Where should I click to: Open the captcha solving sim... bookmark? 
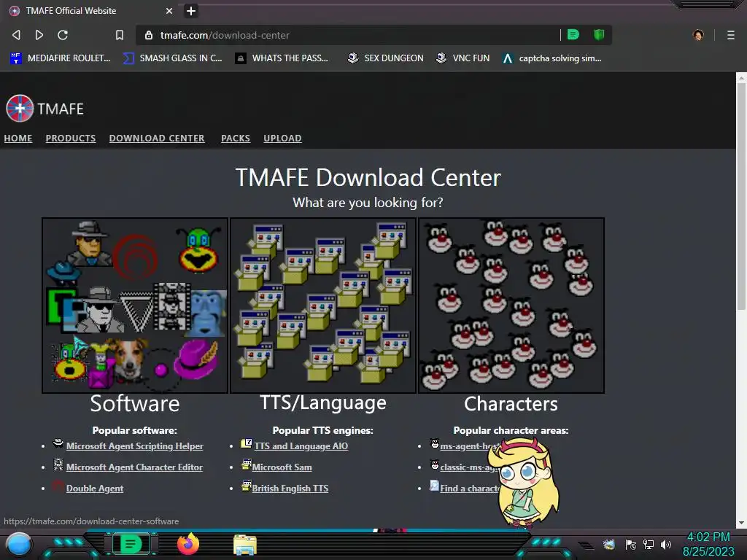click(x=552, y=58)
